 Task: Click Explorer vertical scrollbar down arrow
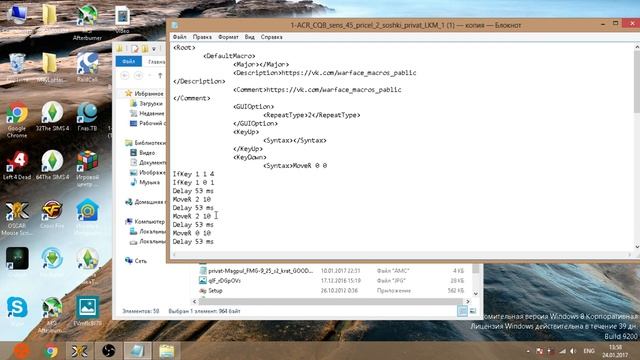tap(476, 293)
